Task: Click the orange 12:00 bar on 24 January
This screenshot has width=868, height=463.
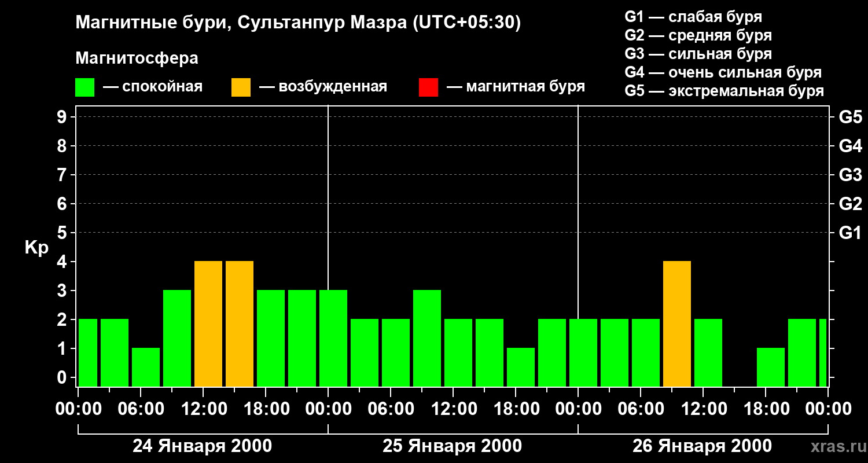Action: [x=208, y=324]
